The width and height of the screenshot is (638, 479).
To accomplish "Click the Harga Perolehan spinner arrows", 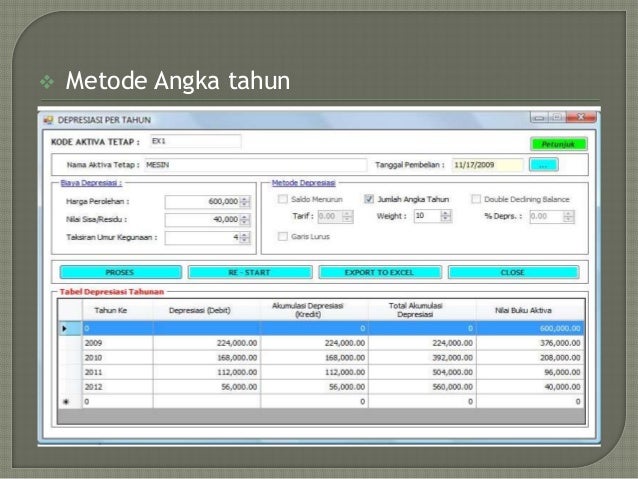I will [x=245, y=202].
